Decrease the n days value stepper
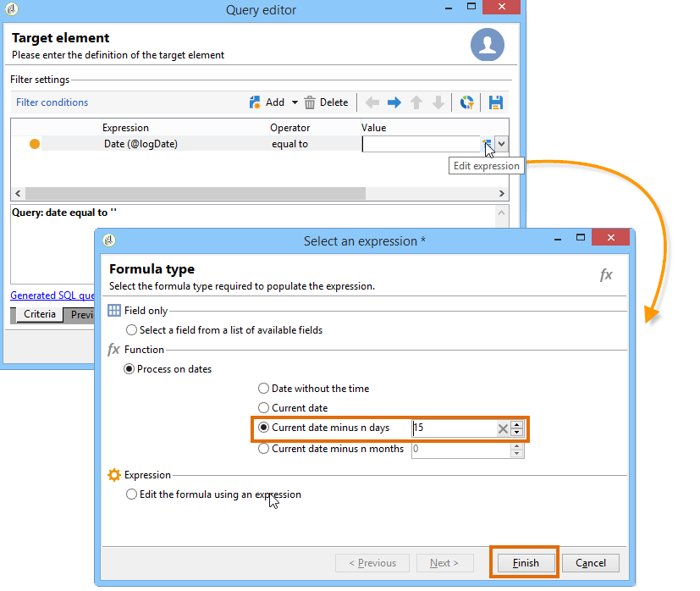This screenshot has width=700, height=591. (516, 432)
